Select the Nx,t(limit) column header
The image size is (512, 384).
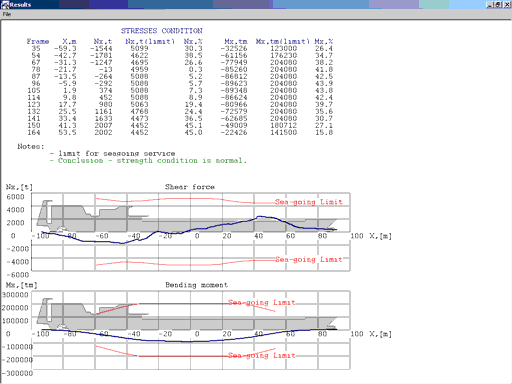(x=150, y=41)
